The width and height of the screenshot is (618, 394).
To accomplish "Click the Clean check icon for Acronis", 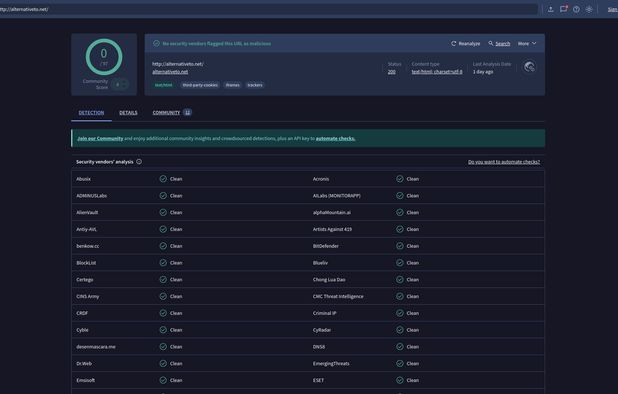I will 400,179.
